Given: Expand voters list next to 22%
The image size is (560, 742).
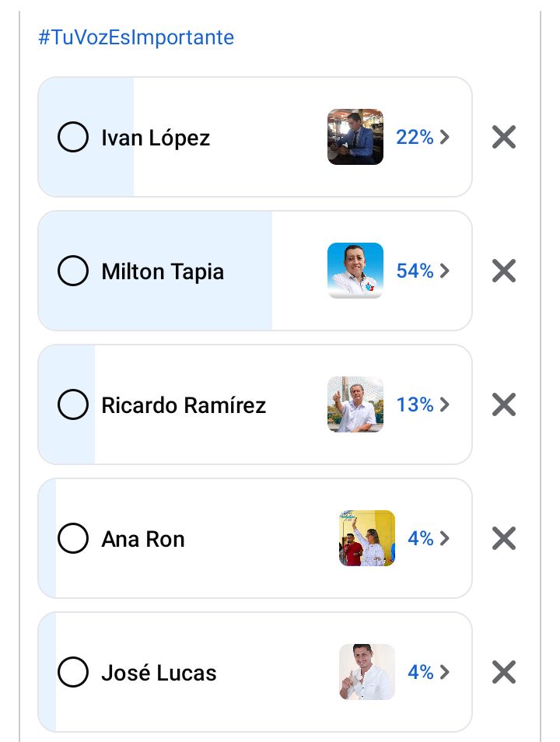Looking at the screenshot, I should [x=444, y=137].
